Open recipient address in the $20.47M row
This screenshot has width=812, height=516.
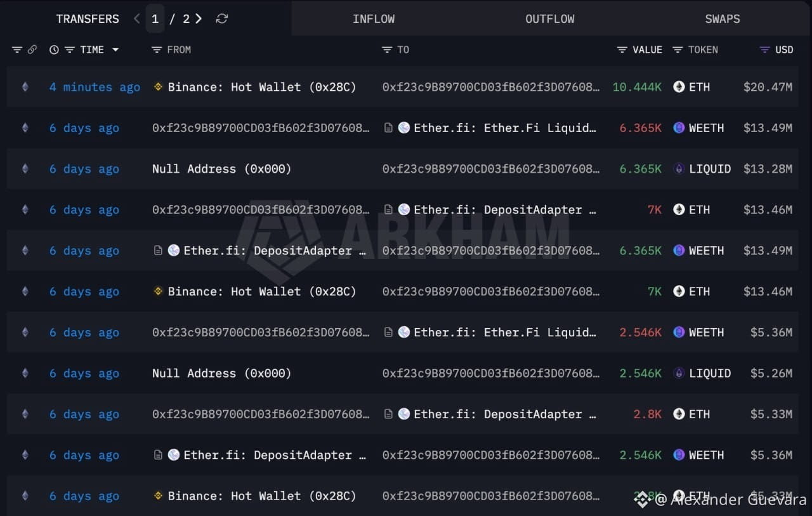click(x=491, y=87)
